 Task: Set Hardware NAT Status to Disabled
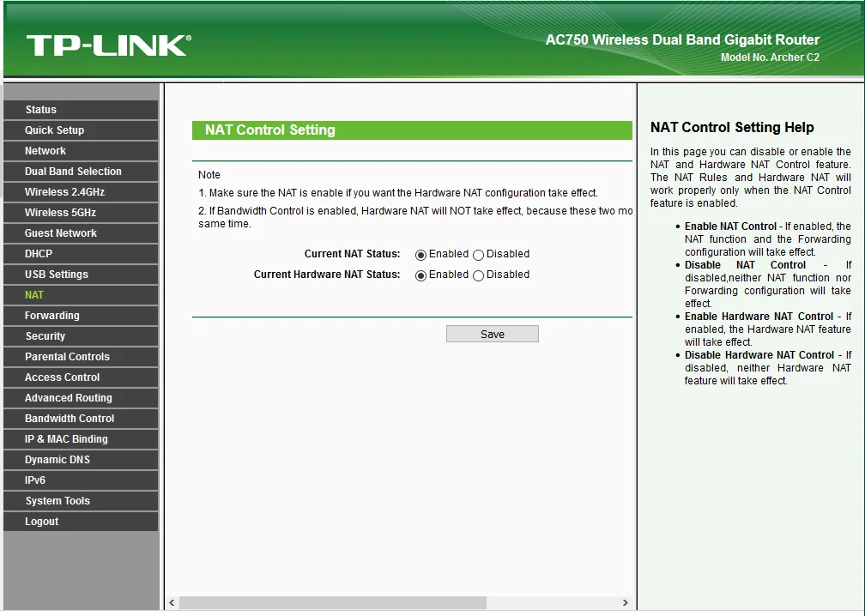pos(478,275)
